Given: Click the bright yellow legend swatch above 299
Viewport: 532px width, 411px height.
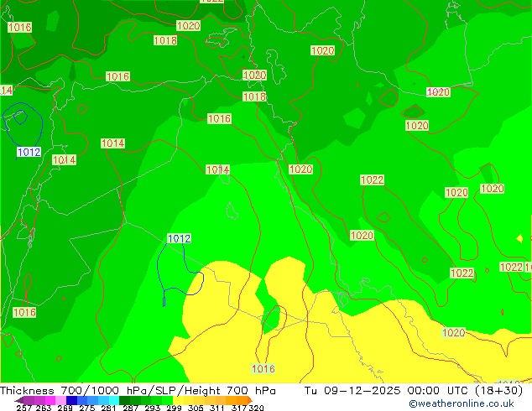Looking at the screenshot, I should coord(178,400).
